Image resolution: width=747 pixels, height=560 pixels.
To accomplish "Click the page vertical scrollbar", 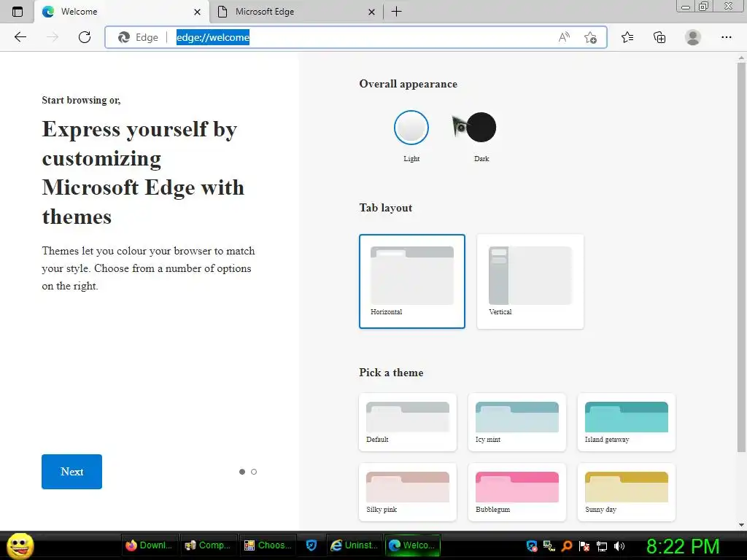I will [741, 257].
